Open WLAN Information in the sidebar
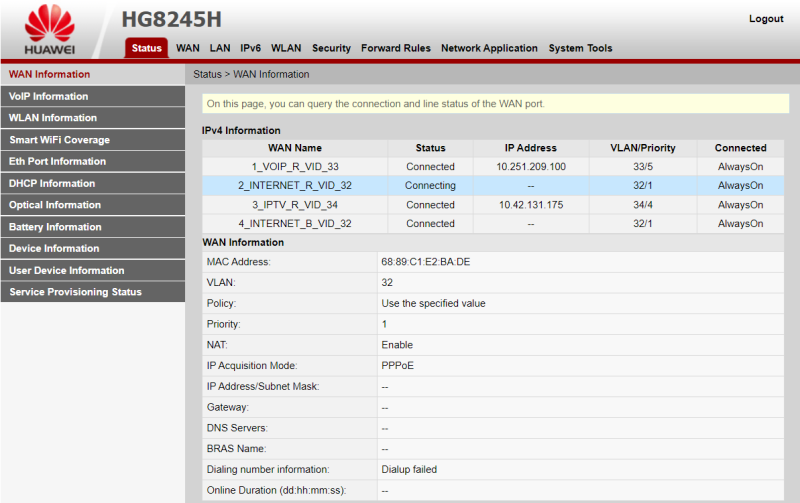800x503 pixels. [x=92, y=118]
